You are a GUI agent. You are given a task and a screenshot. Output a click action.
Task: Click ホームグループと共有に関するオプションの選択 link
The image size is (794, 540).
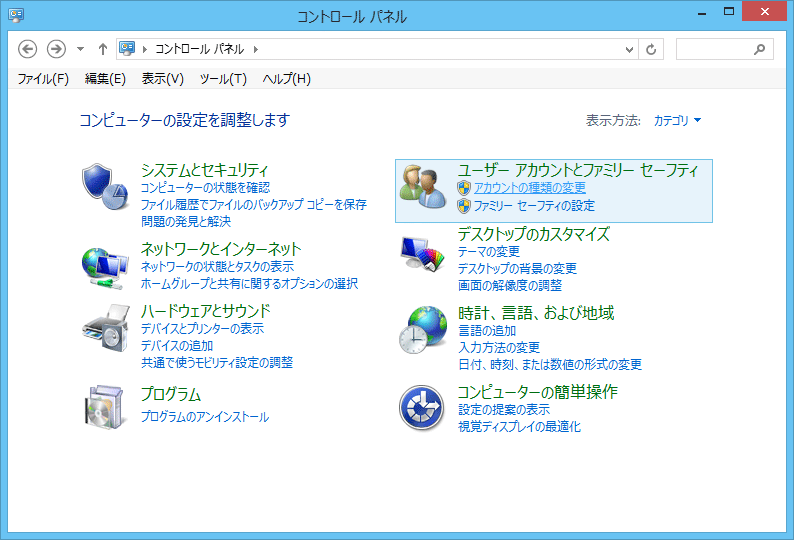coord(249,284)
